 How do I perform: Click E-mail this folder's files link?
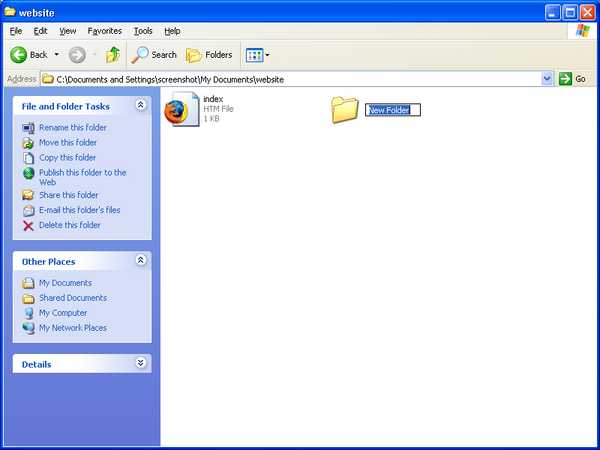click(x=80, y=210)
